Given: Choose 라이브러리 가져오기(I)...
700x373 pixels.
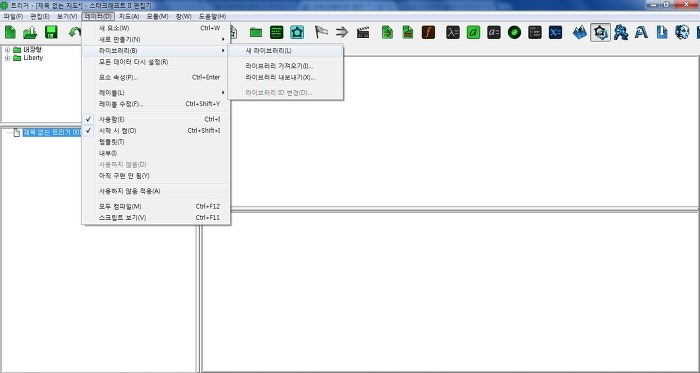Looking at the screenshot, I should (285, 66).
